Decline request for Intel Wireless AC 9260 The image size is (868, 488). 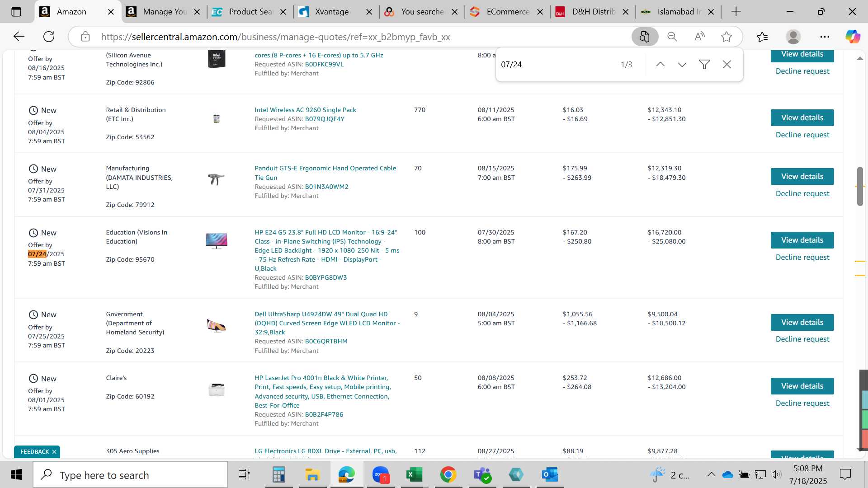point(802,135)
